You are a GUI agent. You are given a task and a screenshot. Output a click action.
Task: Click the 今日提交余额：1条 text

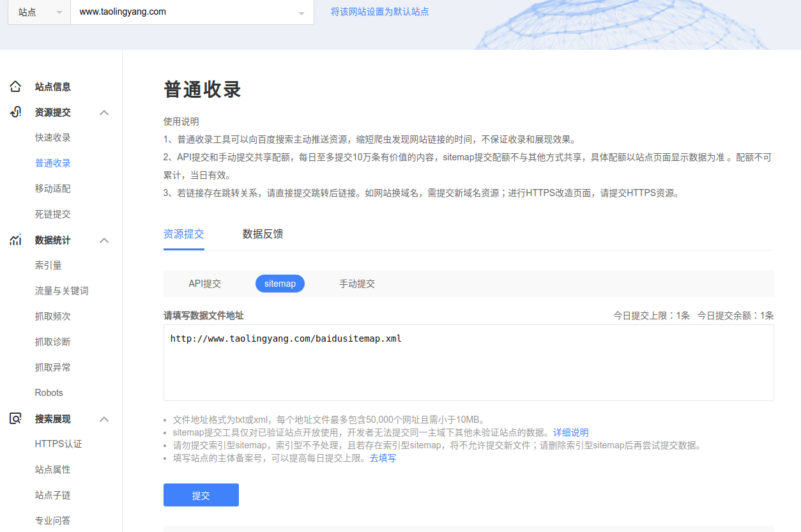point(735,315)
